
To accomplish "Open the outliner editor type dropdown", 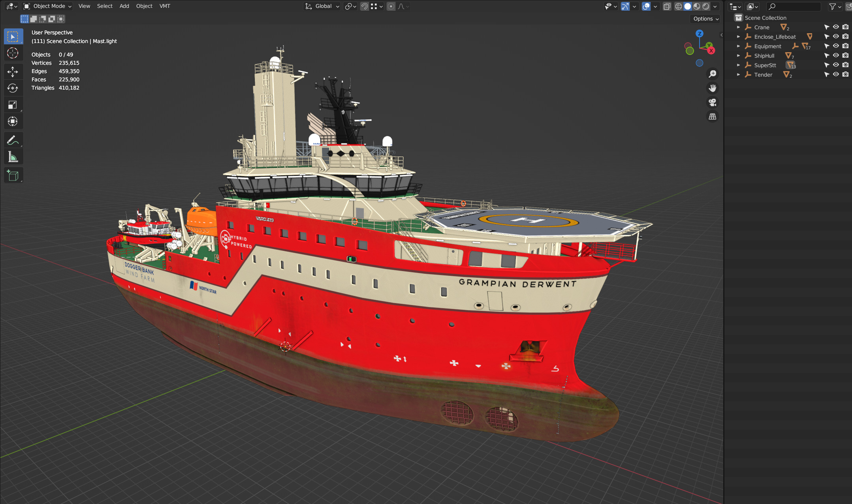I will (x=735, y=6).
